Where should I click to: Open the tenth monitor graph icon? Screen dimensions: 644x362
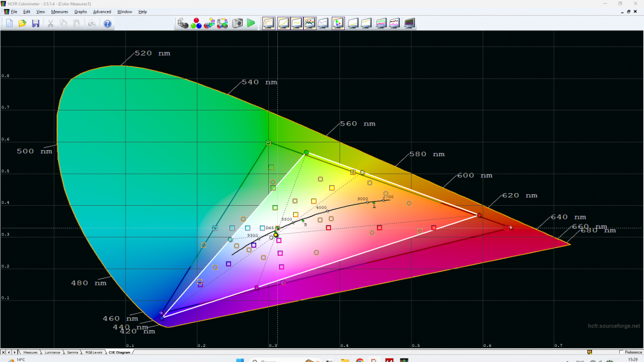(394, 24)
